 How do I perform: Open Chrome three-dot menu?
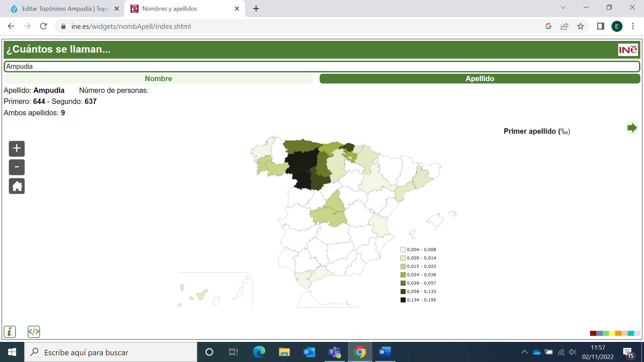click(x=633, y=26)
